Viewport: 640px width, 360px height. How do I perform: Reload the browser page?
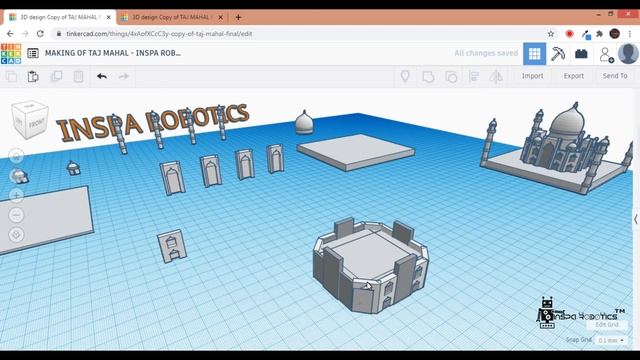(40, 34)
